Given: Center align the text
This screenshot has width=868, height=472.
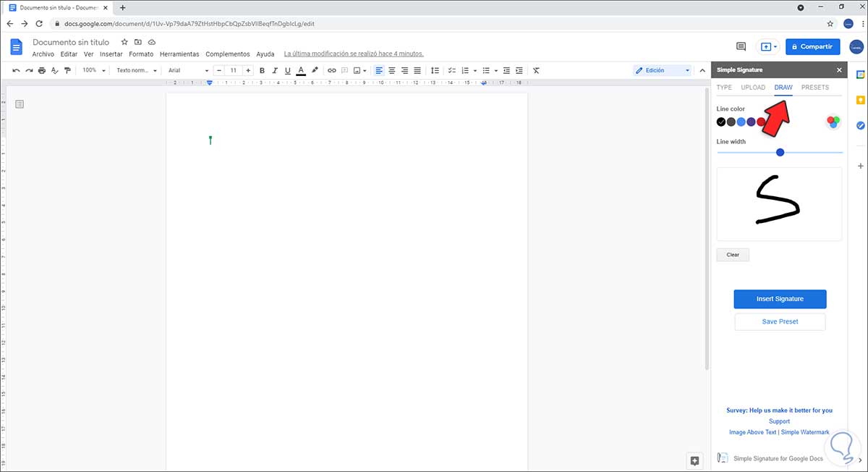Looking at the screenshot, I should 392,70.
